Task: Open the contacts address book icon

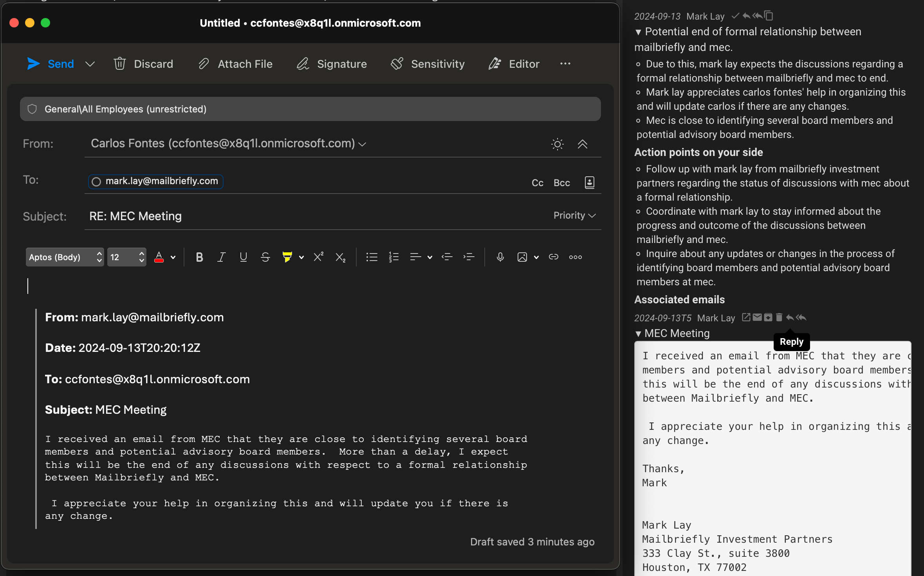Action: coord(590,182)
